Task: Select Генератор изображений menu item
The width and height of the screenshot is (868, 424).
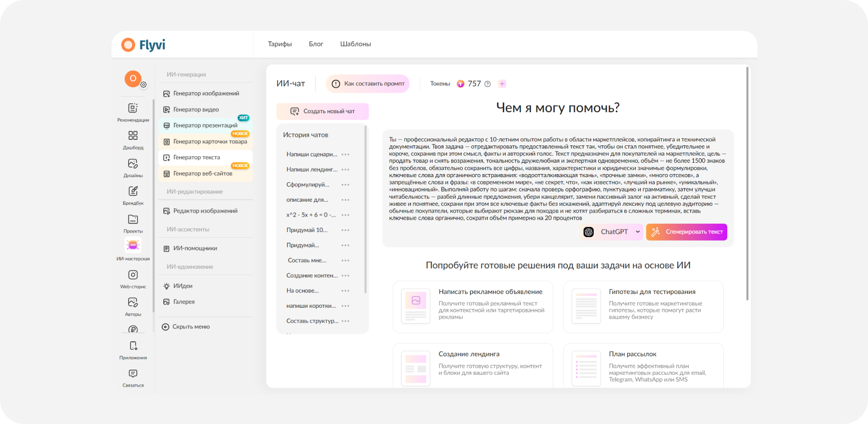Action: point(206,94)
